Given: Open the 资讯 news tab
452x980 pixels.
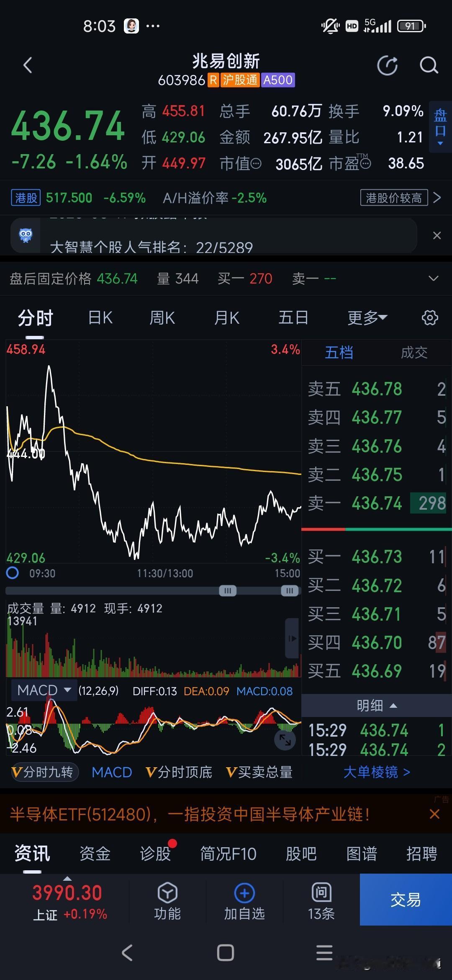Looking at the screenshot, I should point(32,853).
